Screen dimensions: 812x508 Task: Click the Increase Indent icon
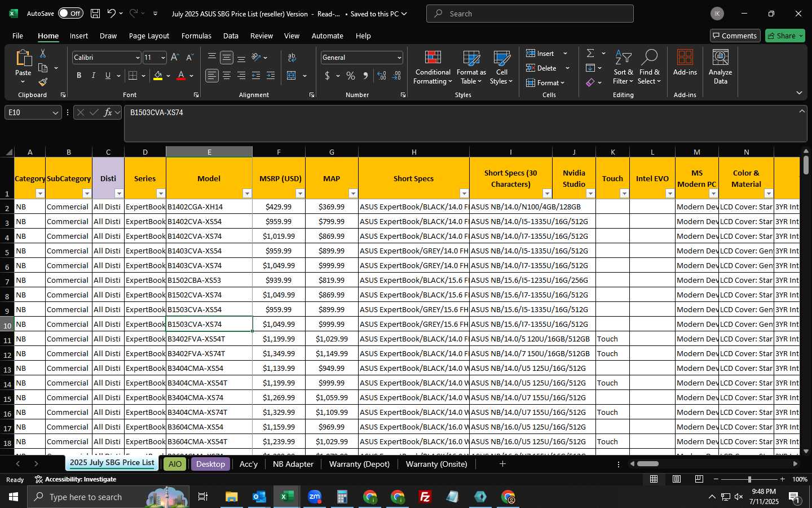pos(271,76)
